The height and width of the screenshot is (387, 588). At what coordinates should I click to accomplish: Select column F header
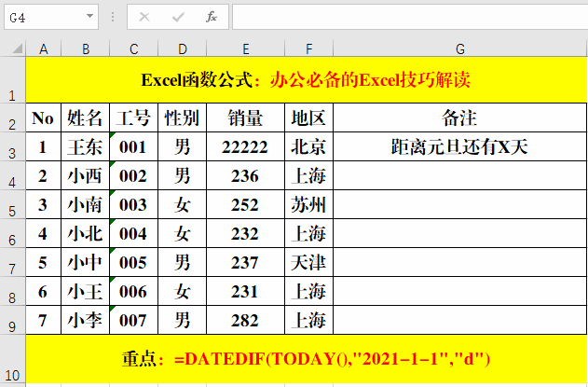click(x=309, y=48)
